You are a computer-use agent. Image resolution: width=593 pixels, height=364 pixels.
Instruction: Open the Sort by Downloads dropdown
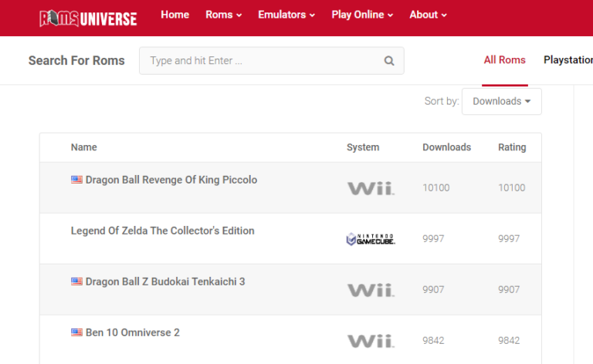(501, 101)
